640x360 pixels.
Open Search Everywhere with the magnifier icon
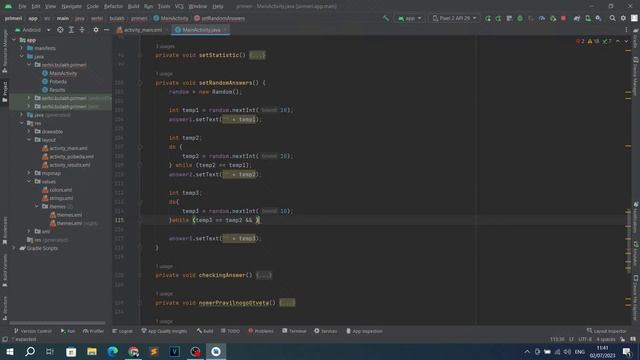[612, 18]
